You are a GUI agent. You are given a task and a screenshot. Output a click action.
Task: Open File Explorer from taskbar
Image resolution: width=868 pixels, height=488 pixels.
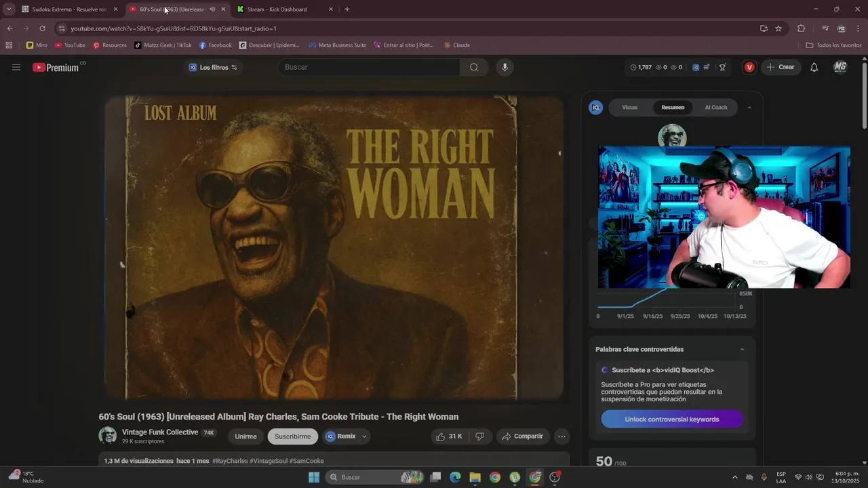(475, 477)
